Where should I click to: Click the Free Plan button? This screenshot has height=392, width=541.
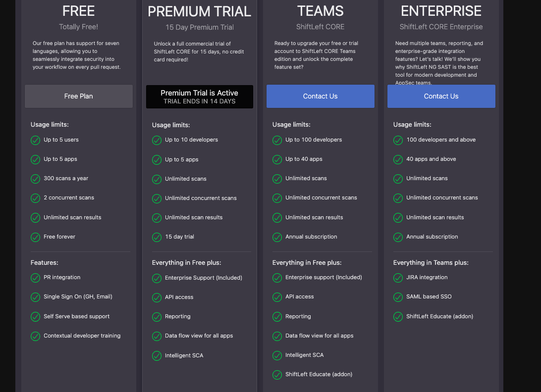click(79, 96)
